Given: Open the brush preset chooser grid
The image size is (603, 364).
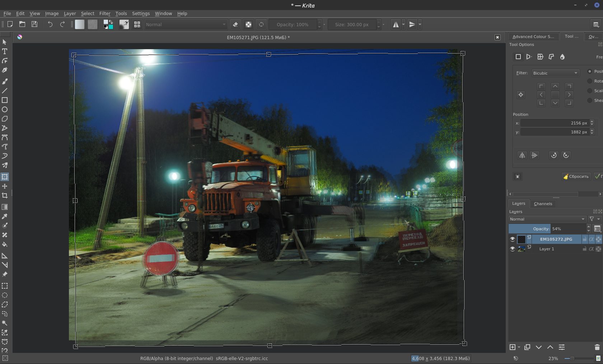Looking at the screenshot, I should tap(137, 24).
